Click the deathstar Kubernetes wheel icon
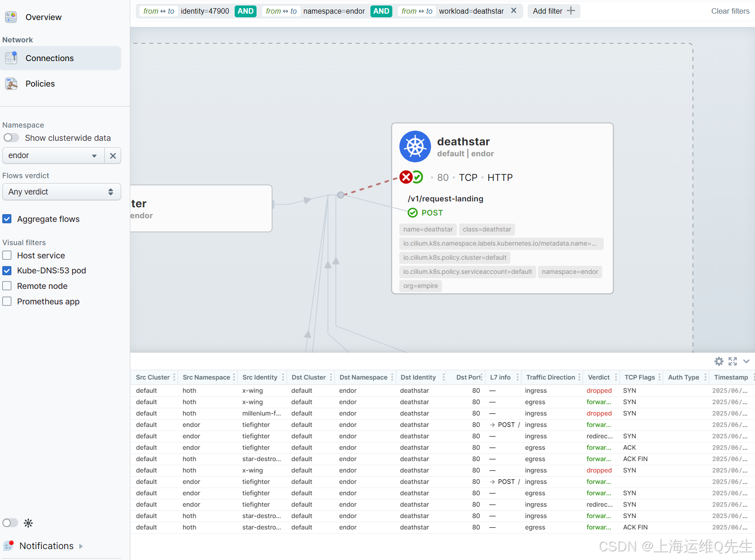Viewport: 755px width, 560px height. [x=415, y=147]
